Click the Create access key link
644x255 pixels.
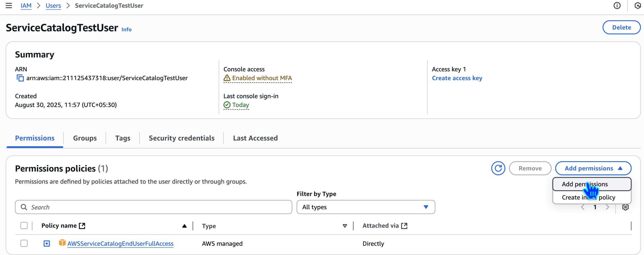click(457, 78)
